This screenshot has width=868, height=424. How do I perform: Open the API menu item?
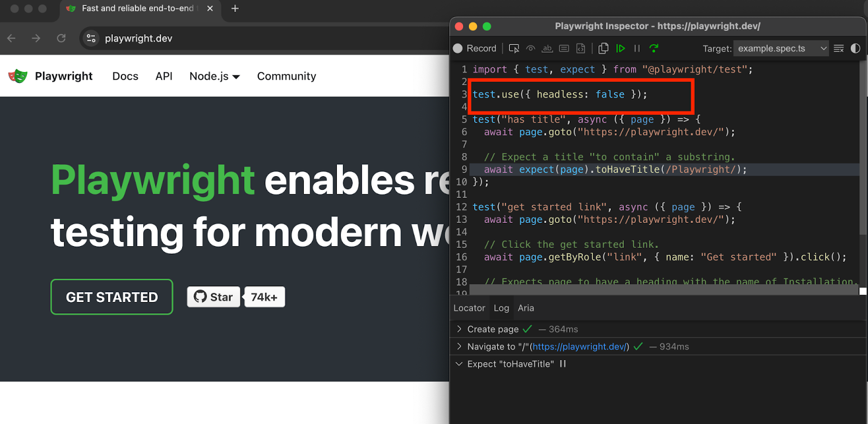click(164, 76)
